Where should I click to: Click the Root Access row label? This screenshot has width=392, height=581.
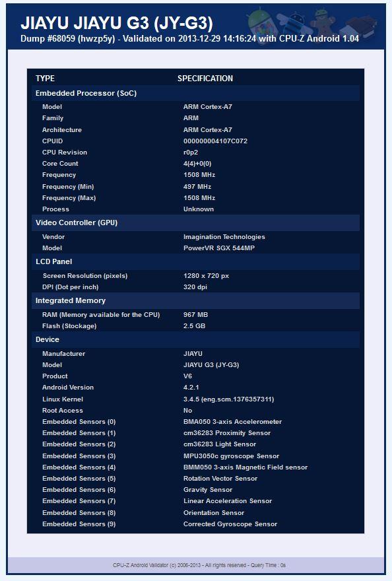[x=63, y=411]
